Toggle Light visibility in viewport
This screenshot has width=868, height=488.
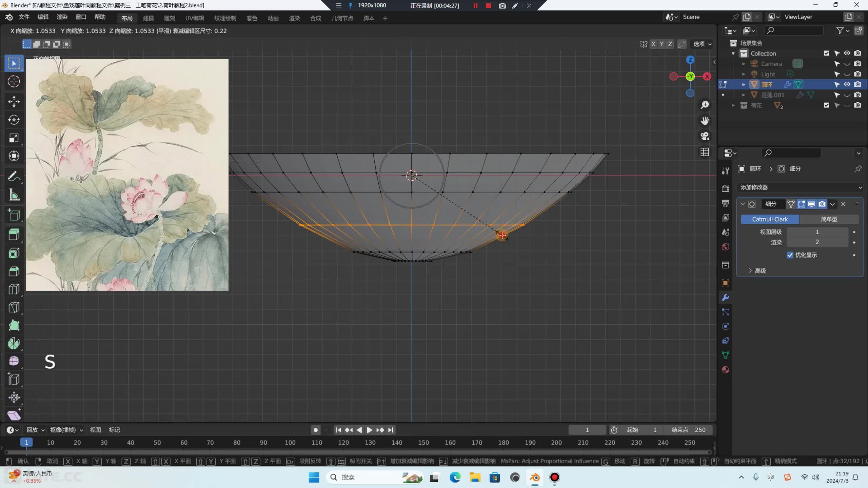tap(847, 74)
